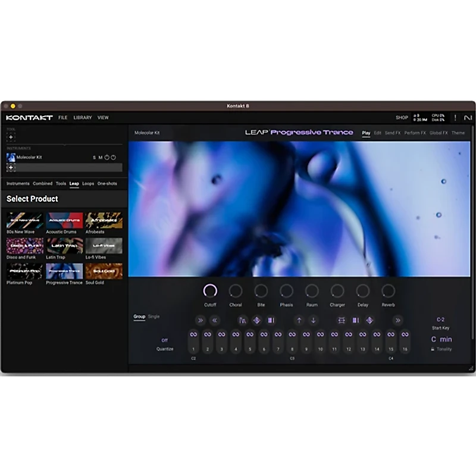Switch sequencer view to Single mode
This screenshot has height=476, width=476.
[x=152, y=317]
